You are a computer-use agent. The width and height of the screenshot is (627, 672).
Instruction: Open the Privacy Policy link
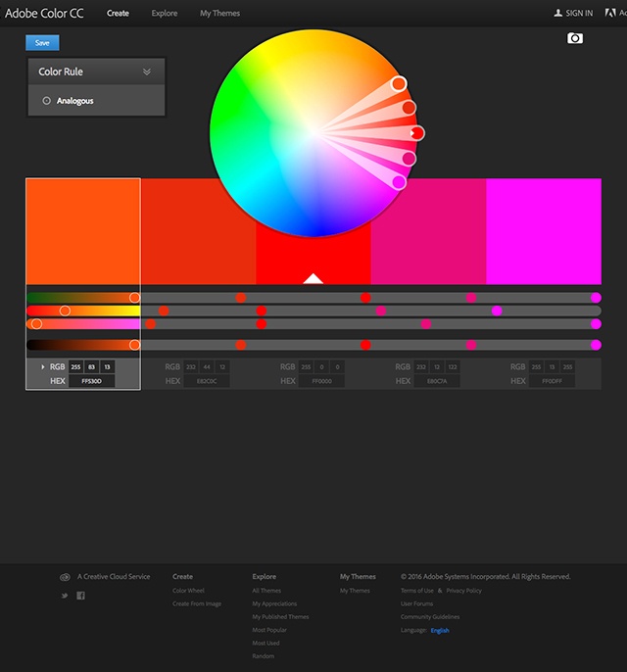pos(463,590)
